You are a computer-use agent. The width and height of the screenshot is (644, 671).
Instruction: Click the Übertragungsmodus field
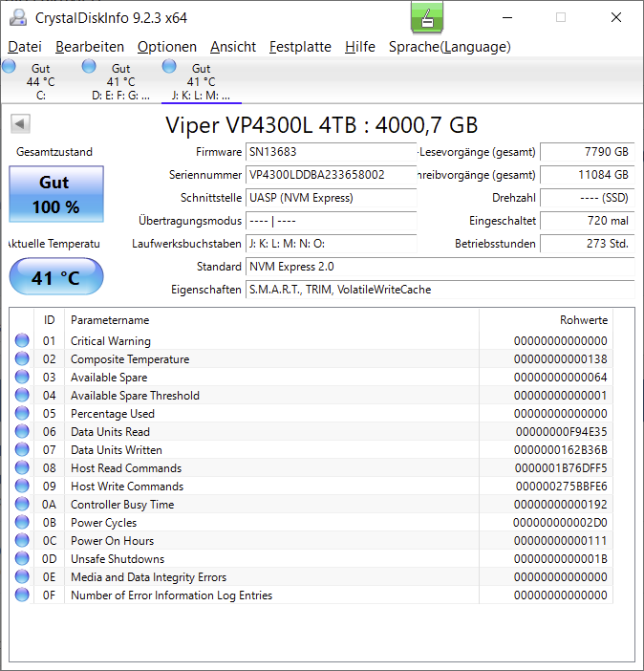[x=332, y=221]
